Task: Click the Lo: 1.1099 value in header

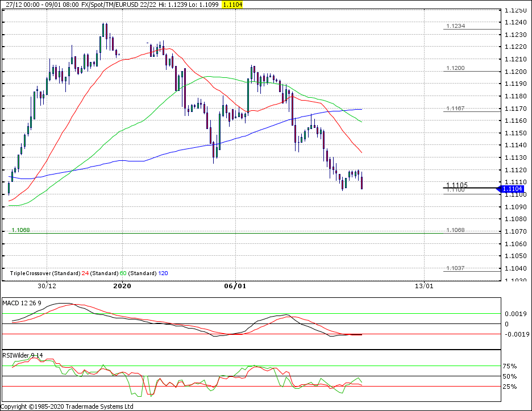Action: 204,5
